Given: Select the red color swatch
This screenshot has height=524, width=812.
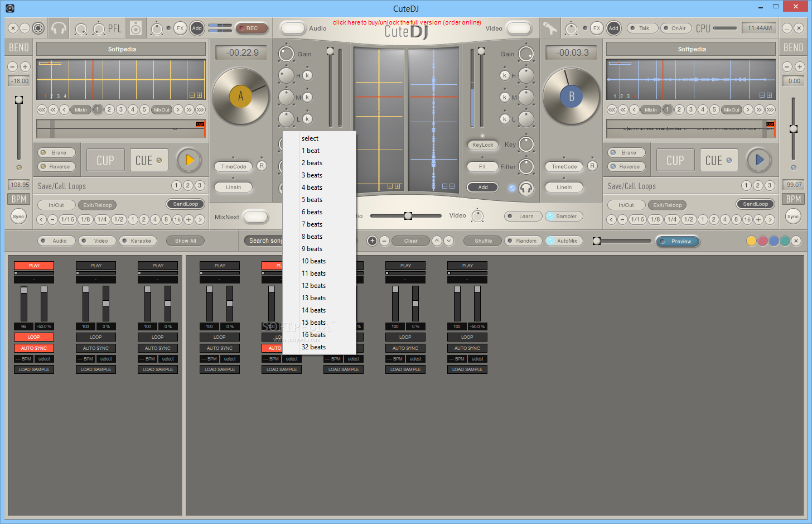Looking at the screenshot, I should [762, 241].
